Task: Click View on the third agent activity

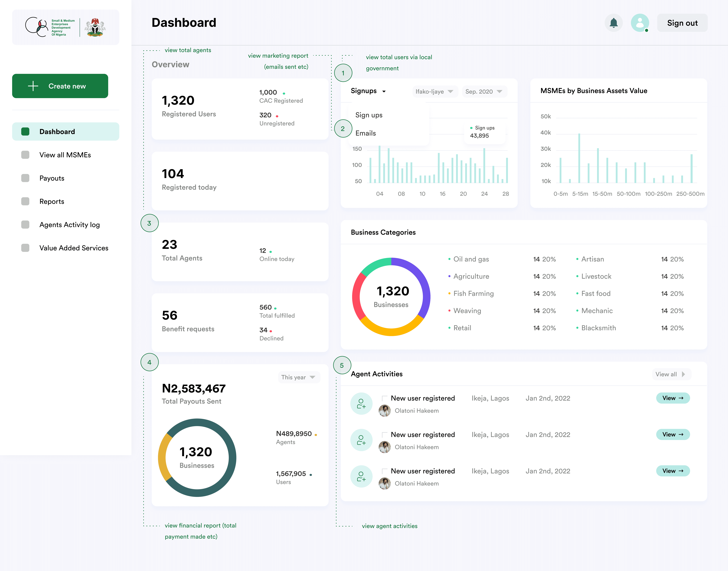Action: click(x=673, y=471)
